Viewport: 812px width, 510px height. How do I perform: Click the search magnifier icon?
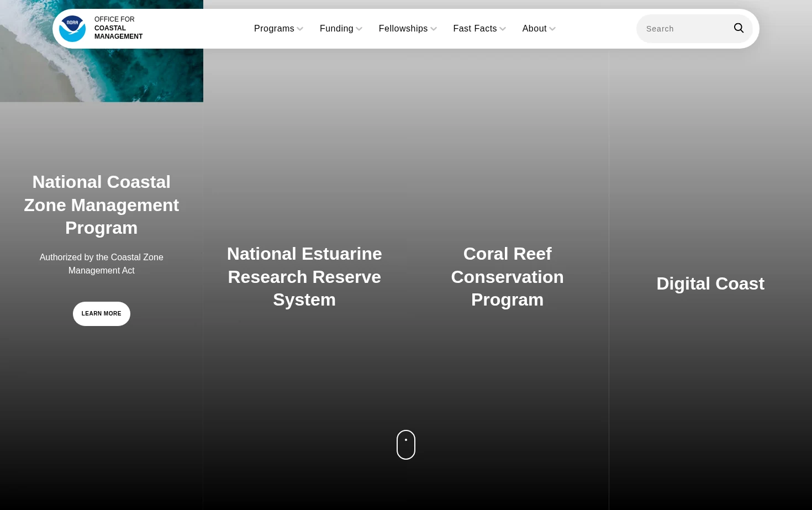click(739, 28)
